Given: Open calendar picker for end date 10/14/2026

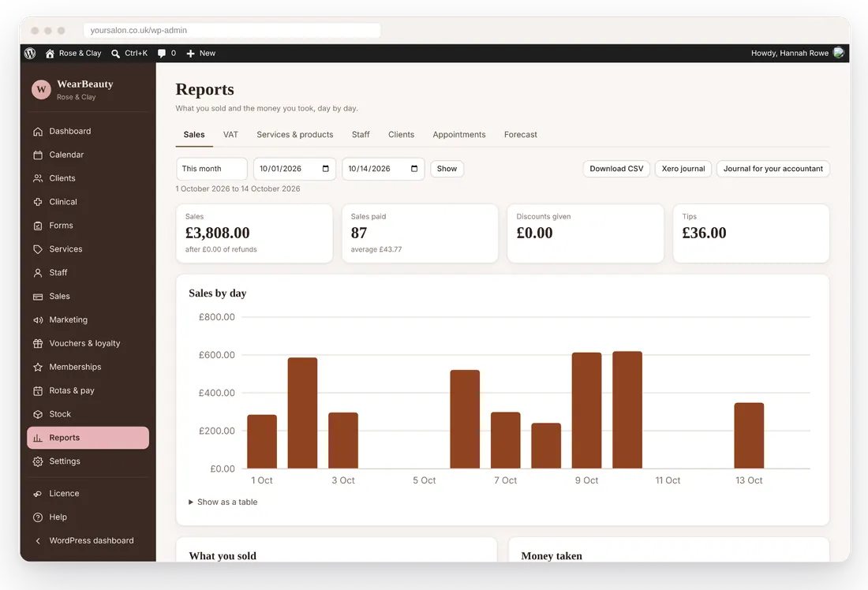Looking at the screenshot, I should click(414, 169).
